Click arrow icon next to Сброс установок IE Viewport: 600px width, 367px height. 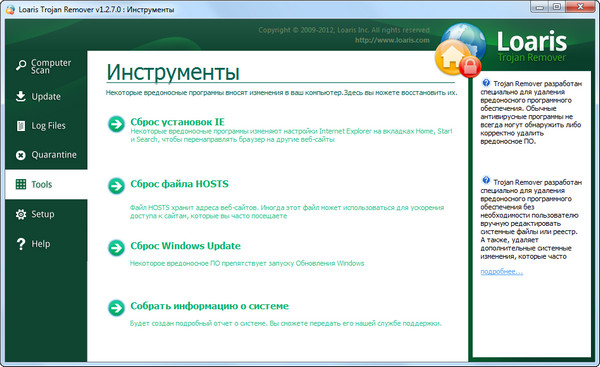[116, 124]
